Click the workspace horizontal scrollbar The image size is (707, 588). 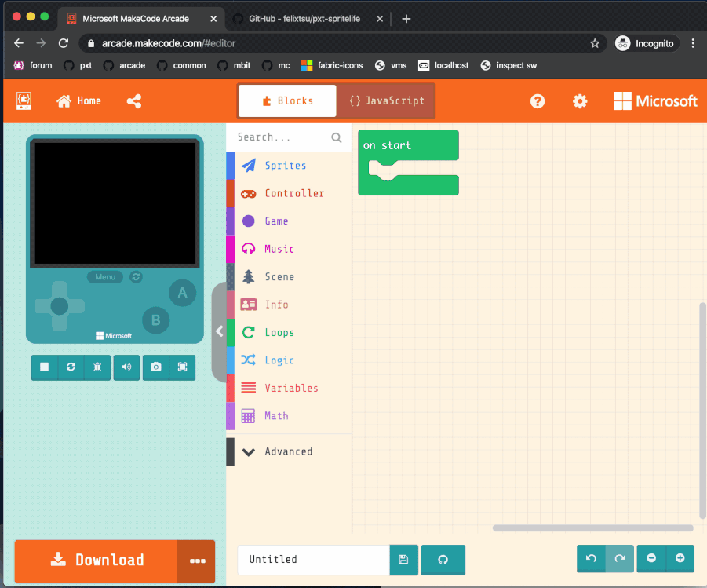[x=593, y=528]
